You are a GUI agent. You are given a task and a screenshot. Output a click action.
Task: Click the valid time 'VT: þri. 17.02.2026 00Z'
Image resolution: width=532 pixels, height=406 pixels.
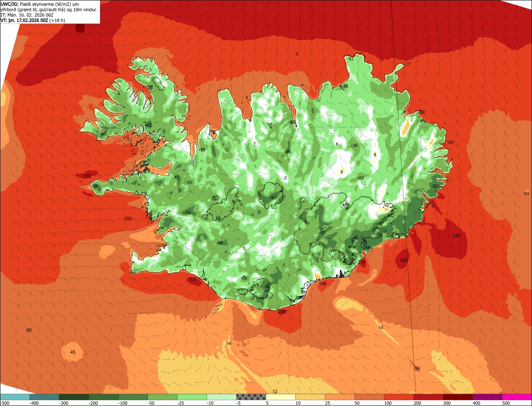point(25,20)
